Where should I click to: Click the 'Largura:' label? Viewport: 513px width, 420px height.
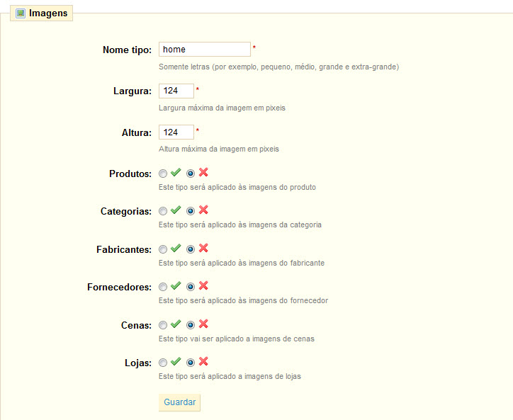(133, 91)
